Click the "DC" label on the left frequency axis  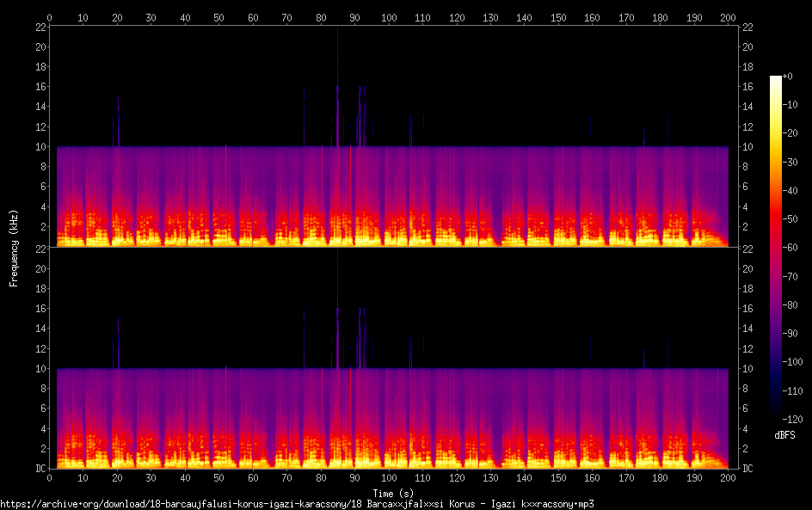click(x=40, y=469)
